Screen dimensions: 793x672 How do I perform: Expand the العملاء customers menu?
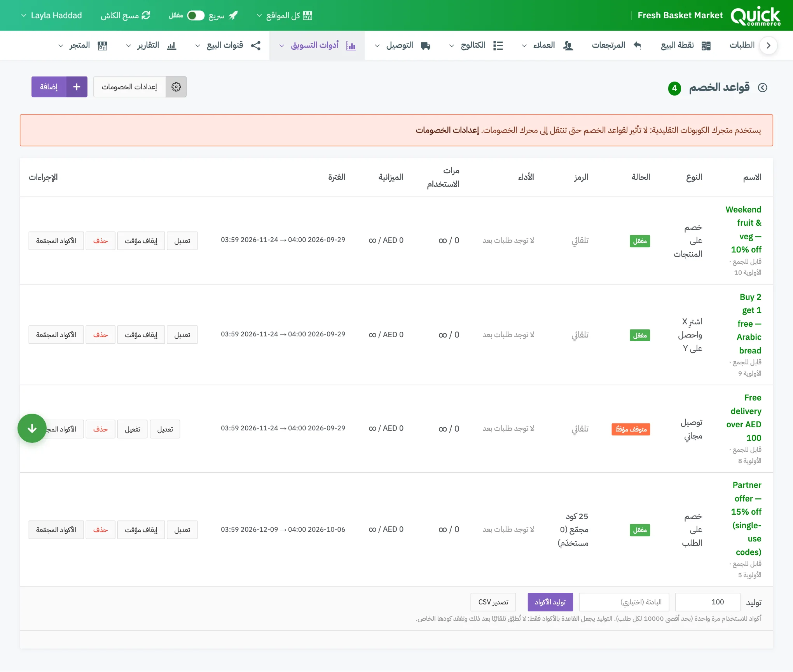pos(547,45)
